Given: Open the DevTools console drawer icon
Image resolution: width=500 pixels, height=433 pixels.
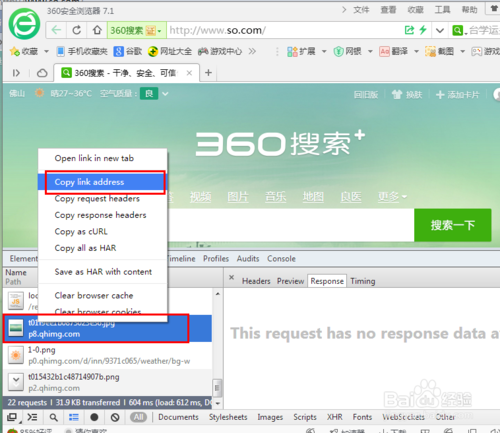Looking at the screenshot, I should pos(32,417).
